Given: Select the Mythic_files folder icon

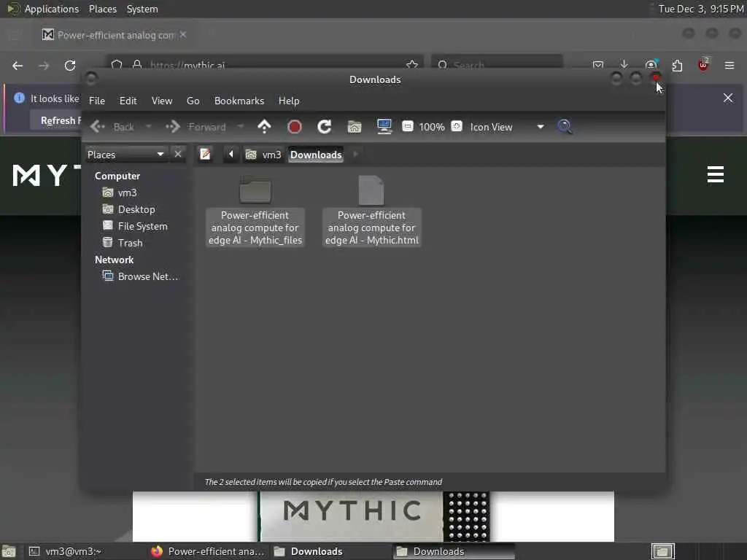Looking at the screenshot, I should coord(255,190).
